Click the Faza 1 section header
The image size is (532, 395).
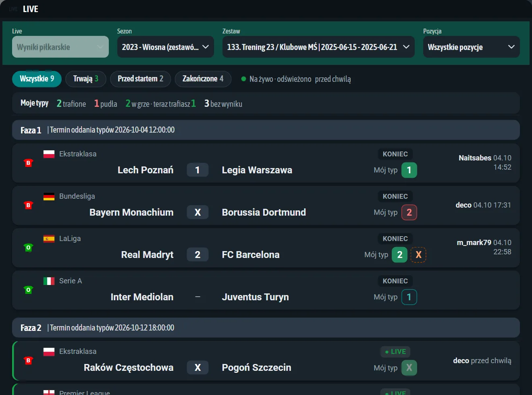pos(266,130)
